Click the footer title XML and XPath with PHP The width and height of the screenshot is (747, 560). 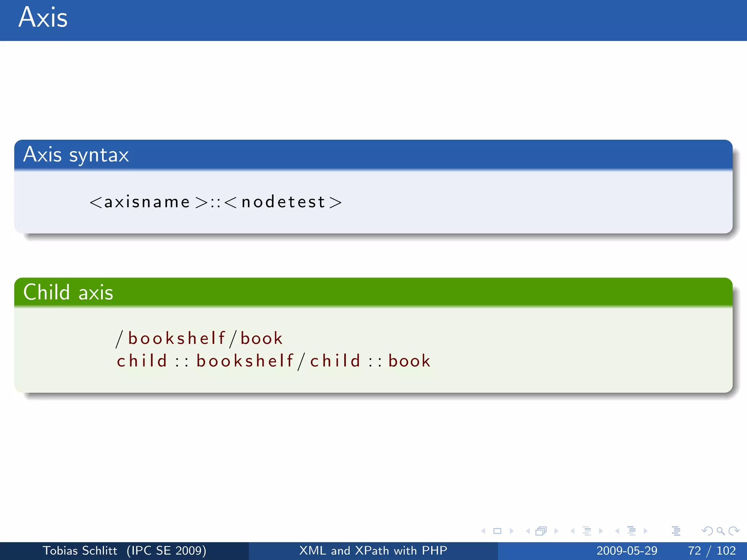click(x=373, y=551)
